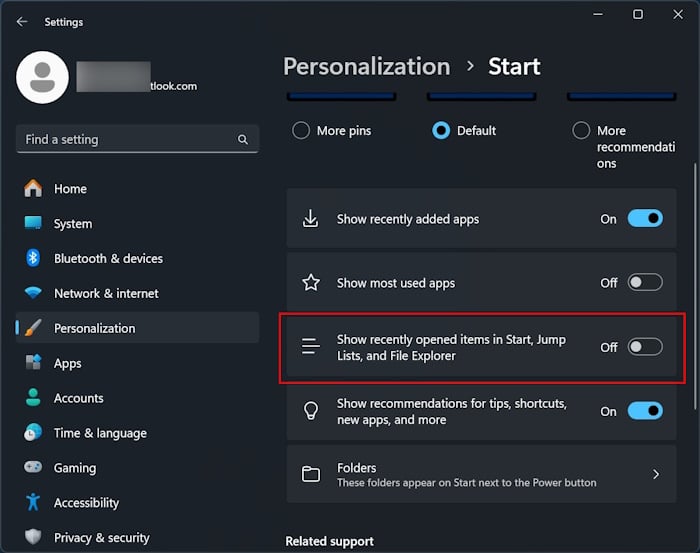700x553 pixels.
Task: Enable Show recently opened items toggle
Action: click(x=645, y=347)
